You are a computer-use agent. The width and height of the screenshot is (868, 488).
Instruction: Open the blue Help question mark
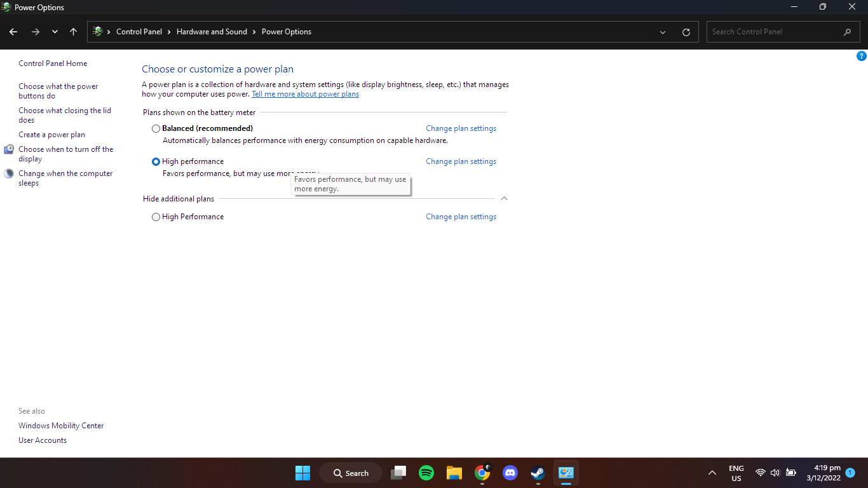pyautogui.click(x=862, y=57)
